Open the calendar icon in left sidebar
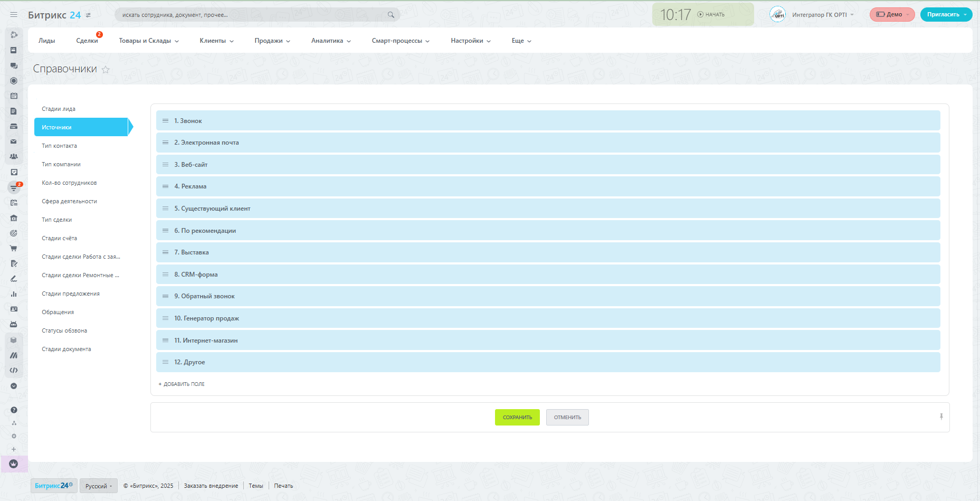980x501 pixels. coord(14,96)
